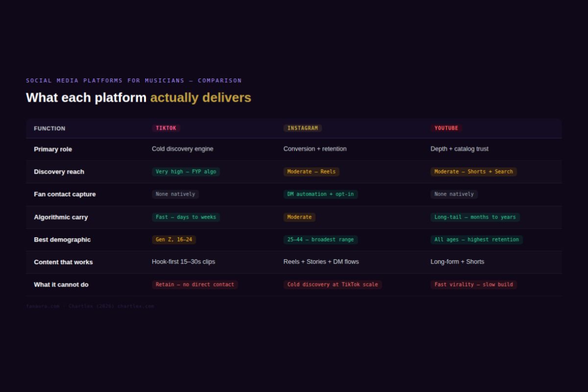The height and width of the screenshot is (392, 588).
Task: Click the 'Fast virality — slow build' tag
Action: click(x=473, y=284)
